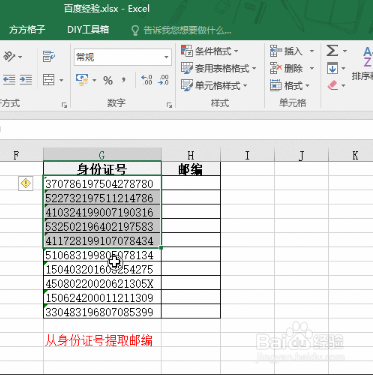Viewport: 373px width, 375px height.
Task: Select cell containing 532502196402197583
Action: (102, 226)
